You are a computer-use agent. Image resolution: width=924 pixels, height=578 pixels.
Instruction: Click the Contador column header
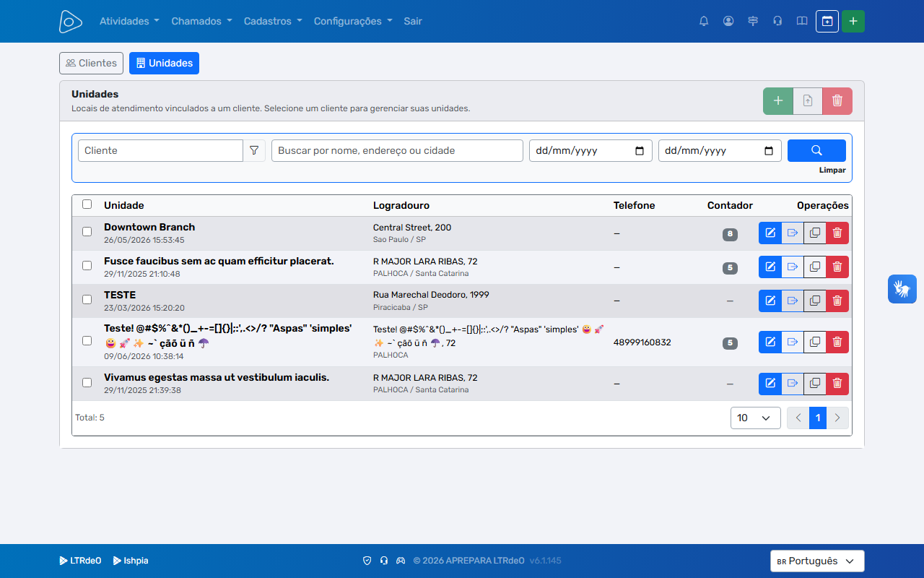click(730, 205)
